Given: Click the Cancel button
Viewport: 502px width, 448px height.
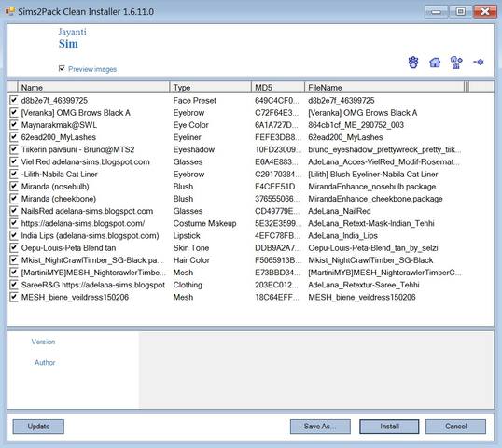Looking at the screenshot, I should 455,427.
